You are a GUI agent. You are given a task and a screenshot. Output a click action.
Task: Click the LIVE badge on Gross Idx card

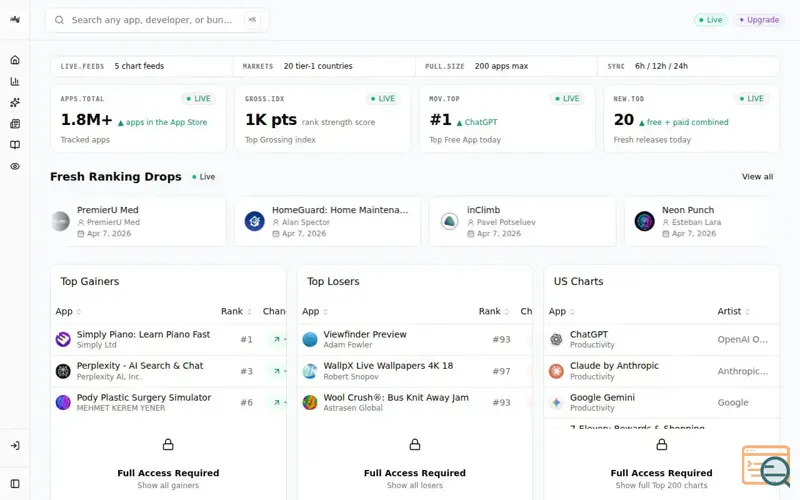[x=383, y=98]
